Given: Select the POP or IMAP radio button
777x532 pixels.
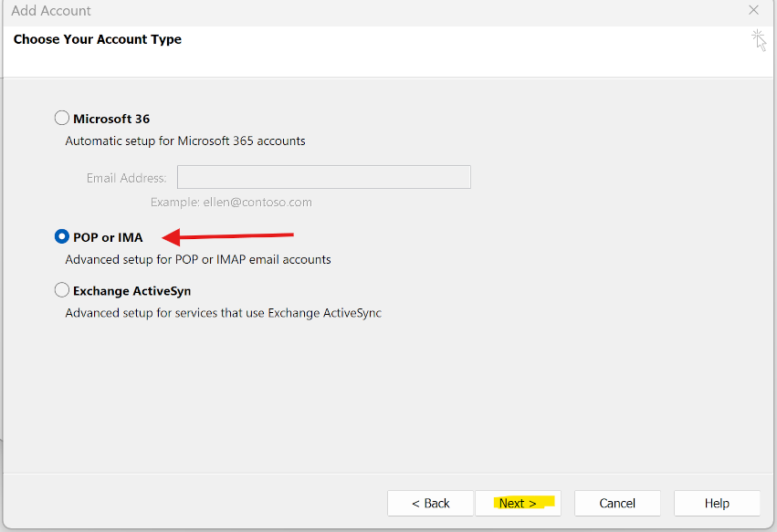Looking at the screenshot, I should tap(61, 236).
